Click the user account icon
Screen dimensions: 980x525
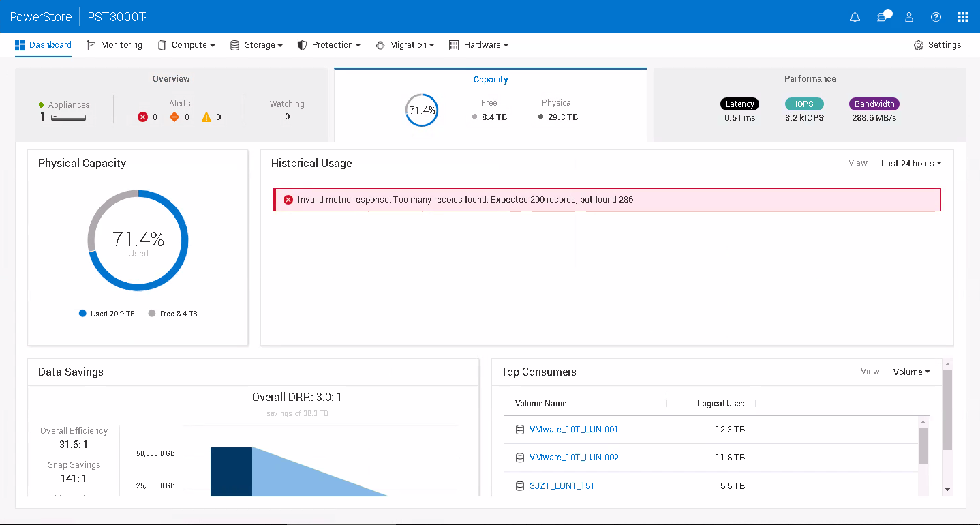[909, 17]
